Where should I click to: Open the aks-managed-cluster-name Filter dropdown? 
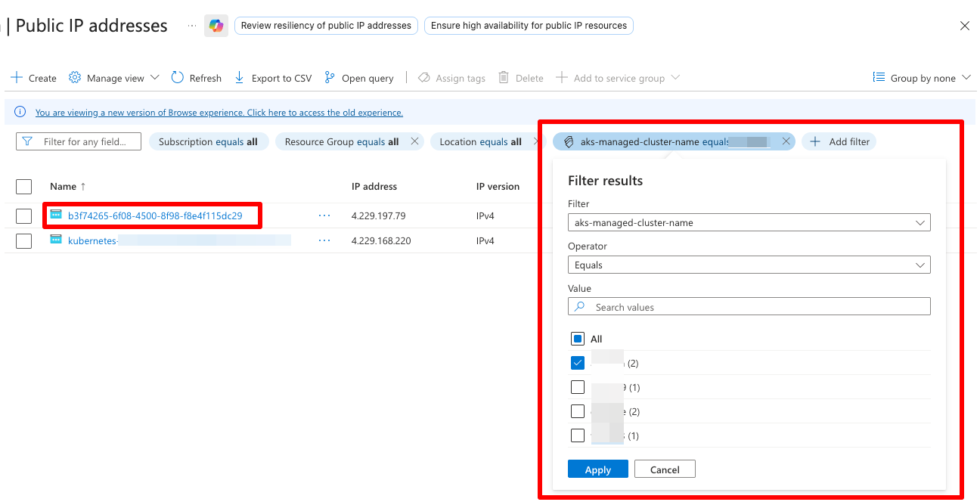click(749, 222)
